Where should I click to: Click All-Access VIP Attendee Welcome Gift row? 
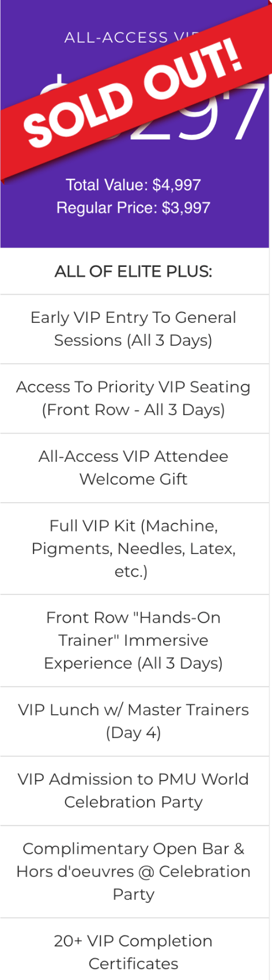pos(134,468)
